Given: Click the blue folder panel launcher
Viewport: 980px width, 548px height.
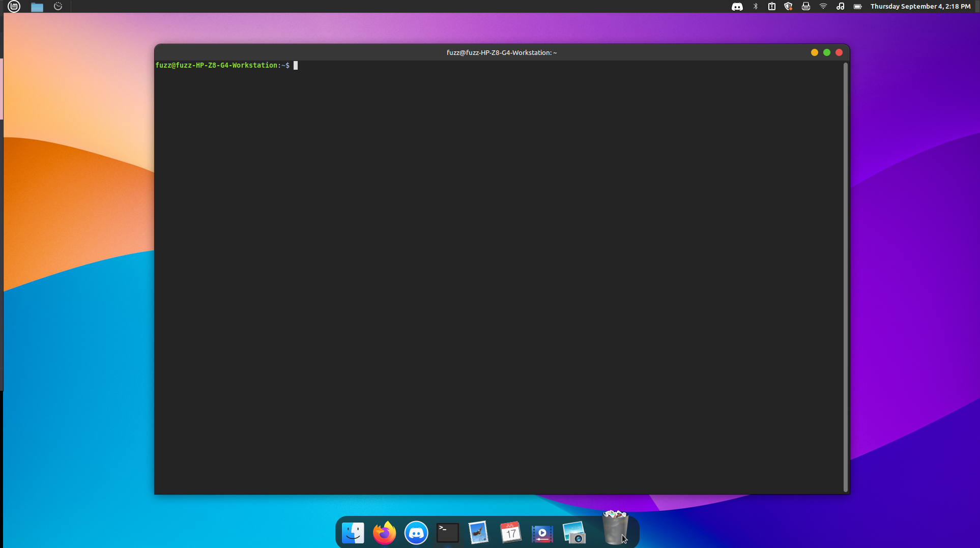Looking at the screenshot, I should [x=37, y=7].
